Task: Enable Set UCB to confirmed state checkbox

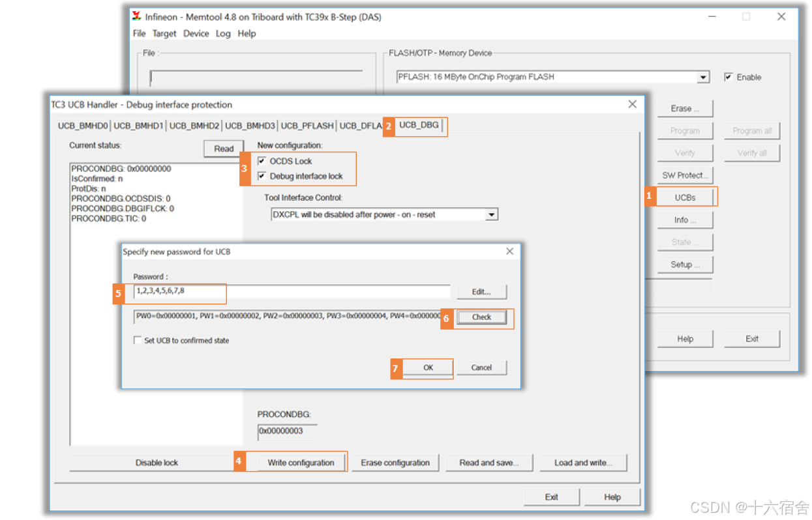Action: (138, 340)
